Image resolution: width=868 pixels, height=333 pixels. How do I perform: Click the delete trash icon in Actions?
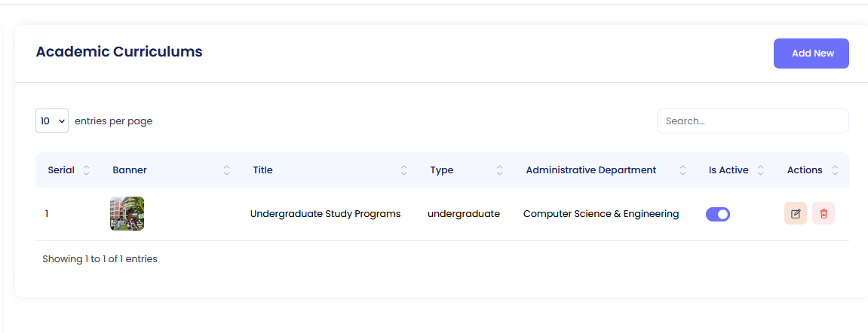tap(824, 214)
